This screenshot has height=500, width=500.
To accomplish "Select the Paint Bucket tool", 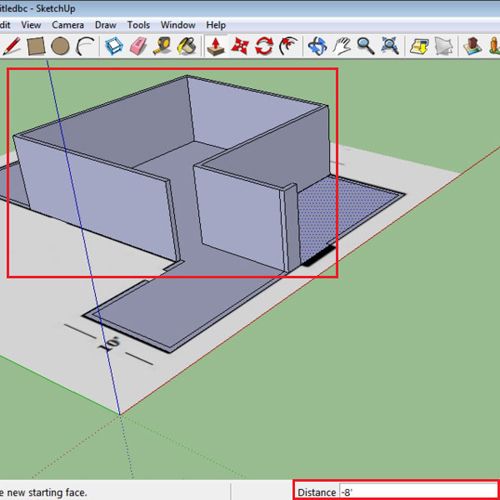I will click(x=187, y=46).
